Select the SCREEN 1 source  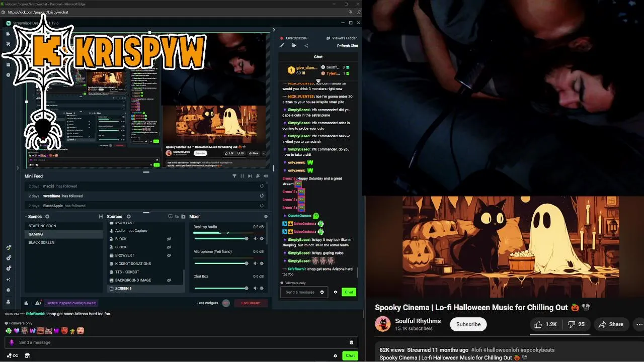coord(145,289)
